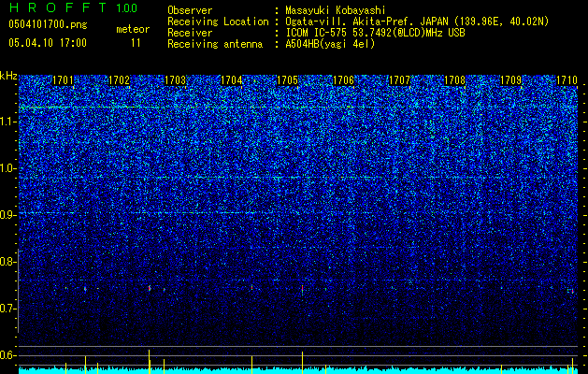Click the 0.8 frequency axis label
Screen dimensions: 588x374
click(8, 262)
